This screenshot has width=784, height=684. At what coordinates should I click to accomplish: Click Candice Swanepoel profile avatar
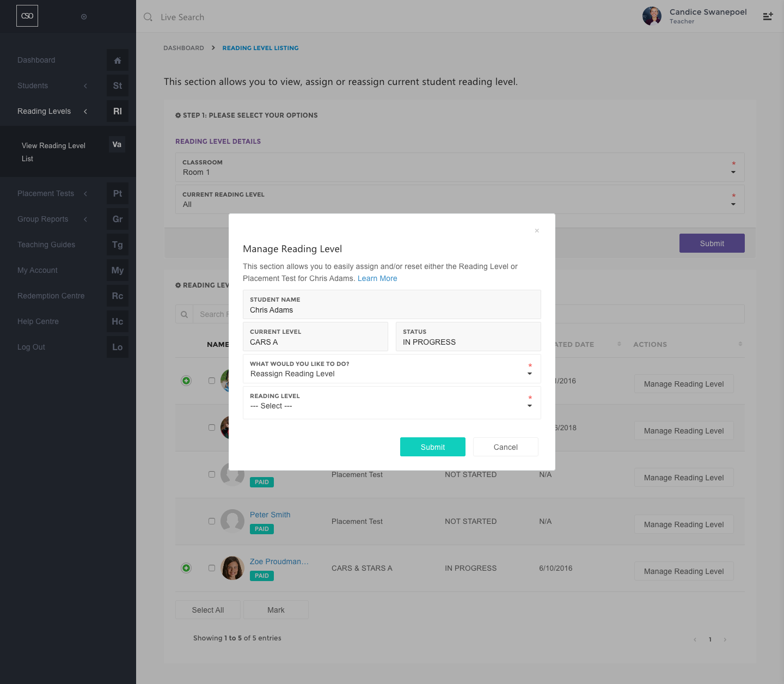652,16
